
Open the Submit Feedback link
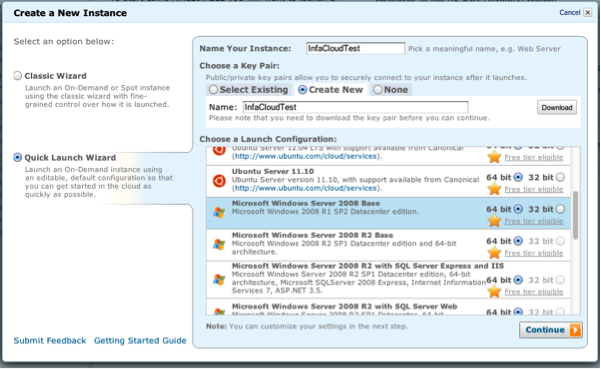pyautogui.click(x=50, y=340)
